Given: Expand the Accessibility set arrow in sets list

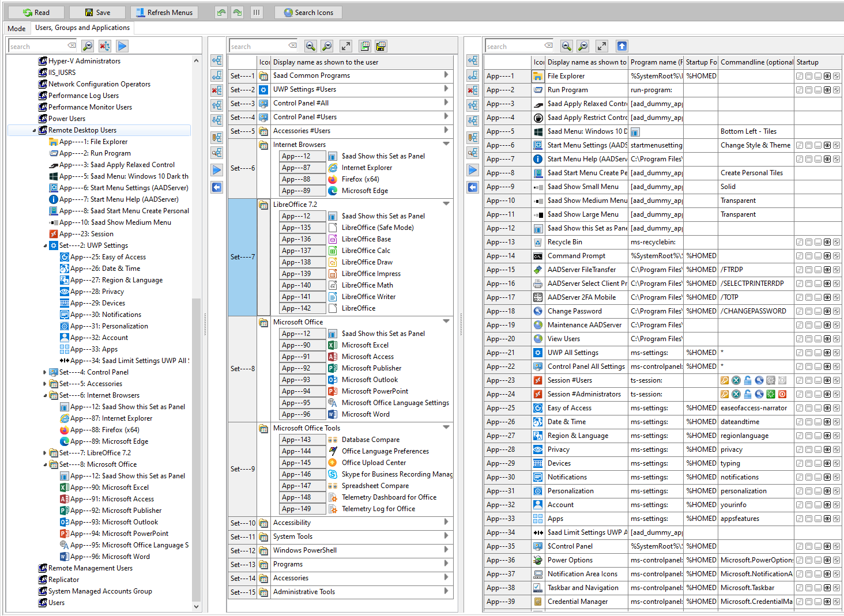Looking at the screenshot, I should [446, 522].
